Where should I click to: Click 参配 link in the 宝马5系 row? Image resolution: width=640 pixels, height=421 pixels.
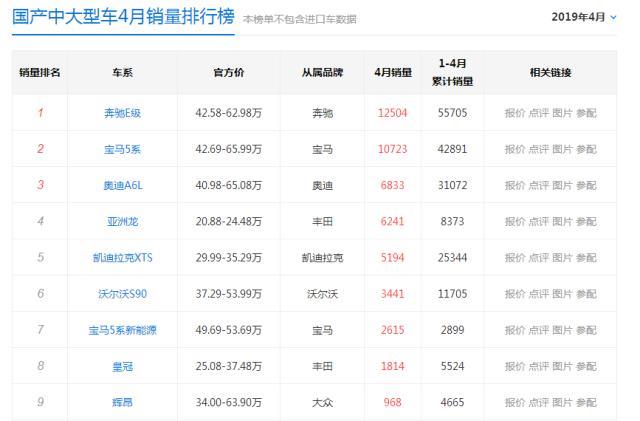(x=587, y=149)
